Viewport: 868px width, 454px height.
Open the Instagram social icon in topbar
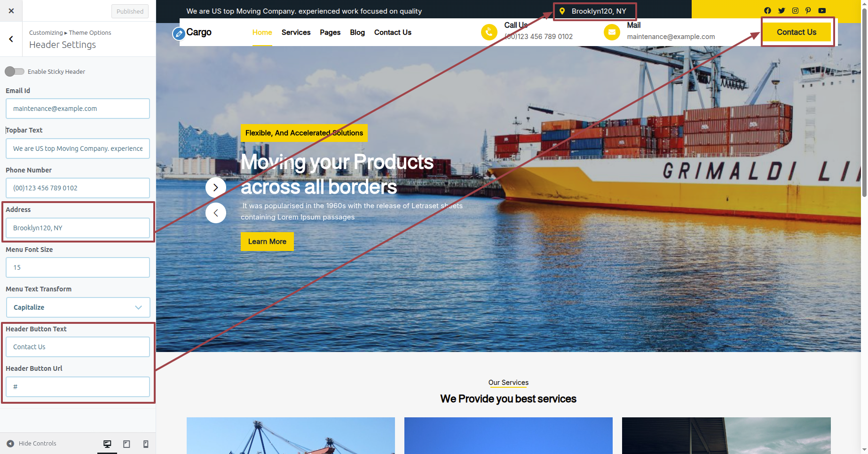tap(795, 10)
